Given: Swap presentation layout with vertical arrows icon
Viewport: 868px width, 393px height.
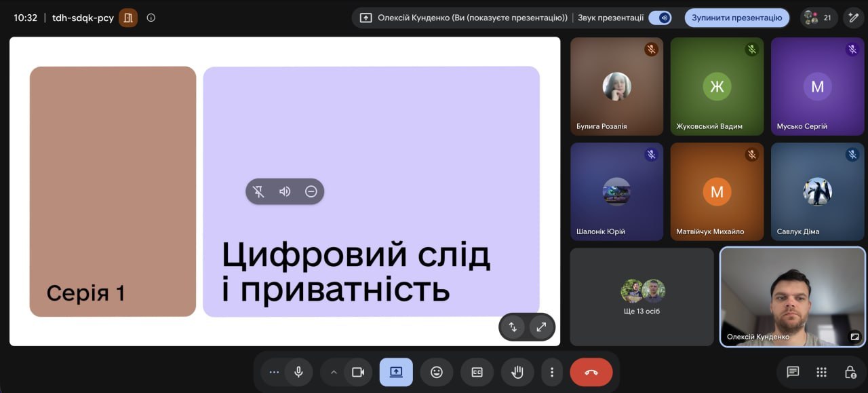Looking at the screenshot, I should click(513, 326).
